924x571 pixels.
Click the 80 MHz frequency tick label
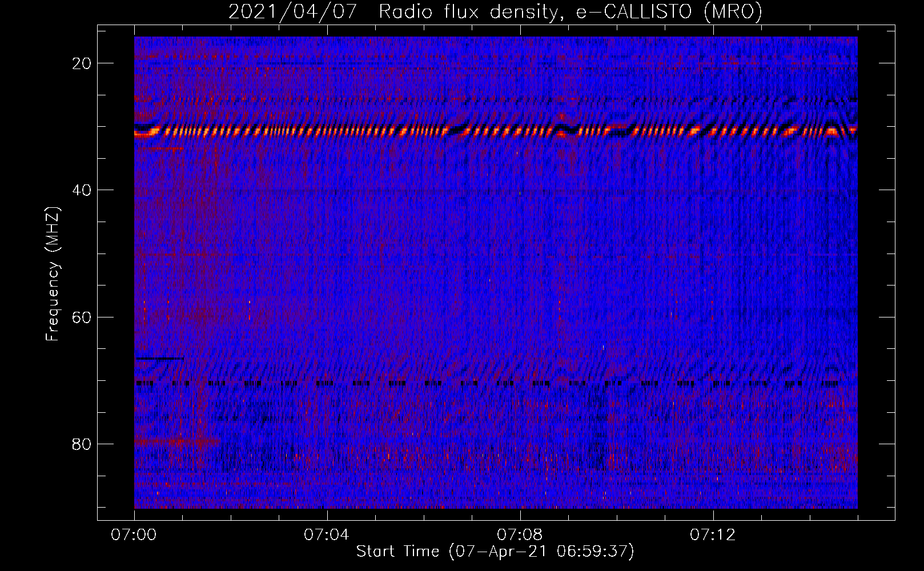(82, 444)
